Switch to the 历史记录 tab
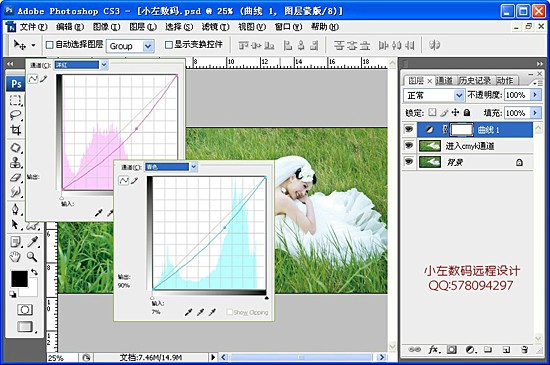Viewport: 550px width, 365px height. click(x=475, y=80)
